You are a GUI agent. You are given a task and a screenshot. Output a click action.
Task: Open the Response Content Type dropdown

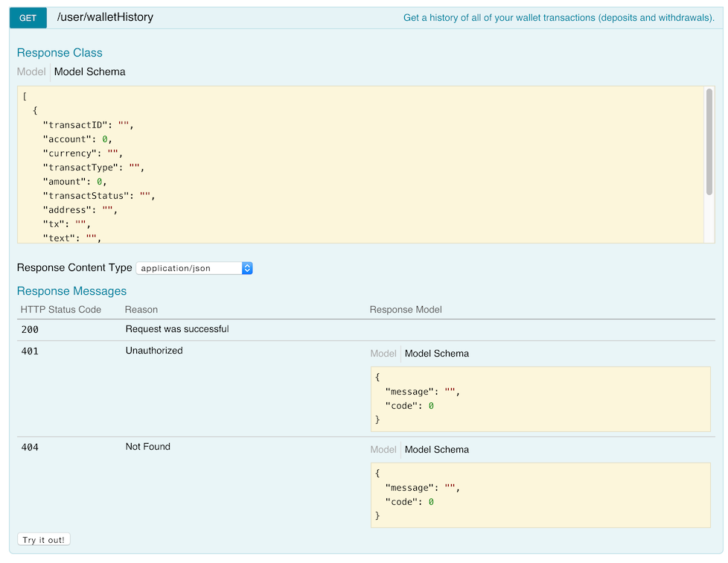(194, 268)
